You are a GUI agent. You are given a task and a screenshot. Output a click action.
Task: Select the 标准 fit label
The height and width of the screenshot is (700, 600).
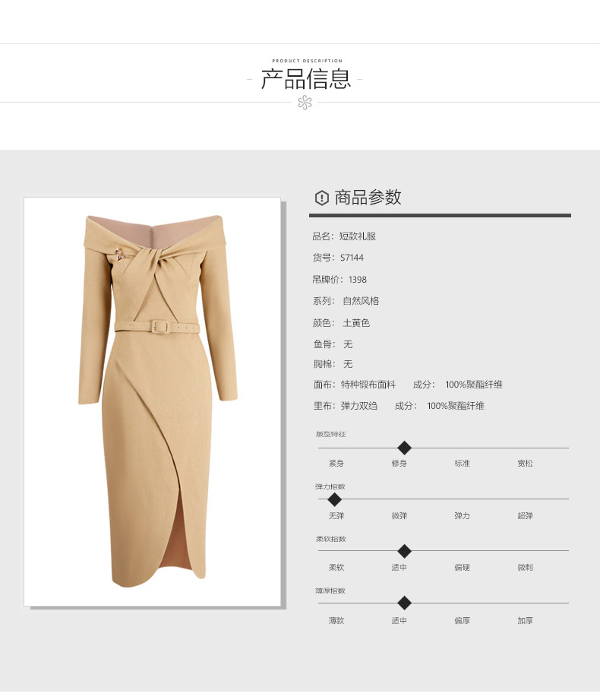click(x=463, y=464)
